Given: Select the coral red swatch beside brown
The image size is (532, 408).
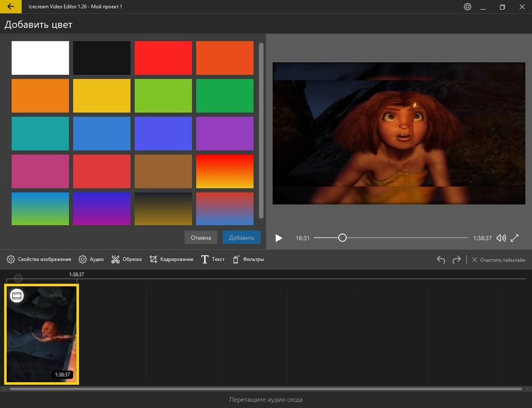Looking at the screenshot, I should coord(102,171).
